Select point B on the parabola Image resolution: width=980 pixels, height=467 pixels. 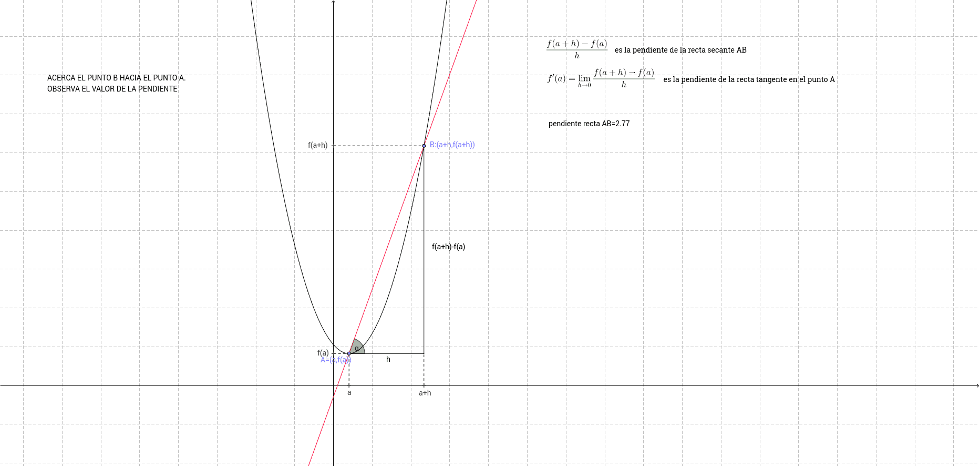(x=424, y=146)
